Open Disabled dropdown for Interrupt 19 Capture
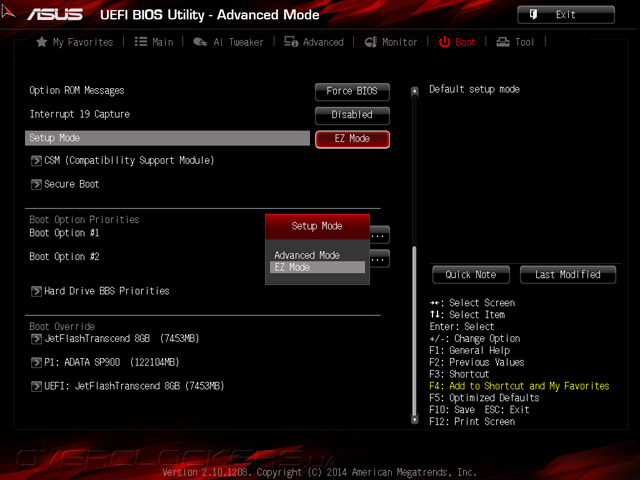640x480 pixels. point(352,115)
